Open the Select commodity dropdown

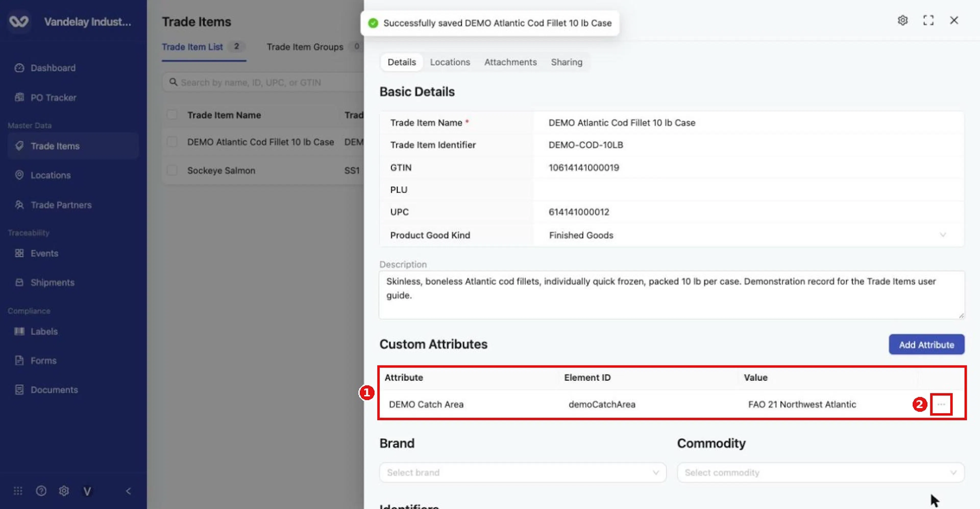[820, 473]
